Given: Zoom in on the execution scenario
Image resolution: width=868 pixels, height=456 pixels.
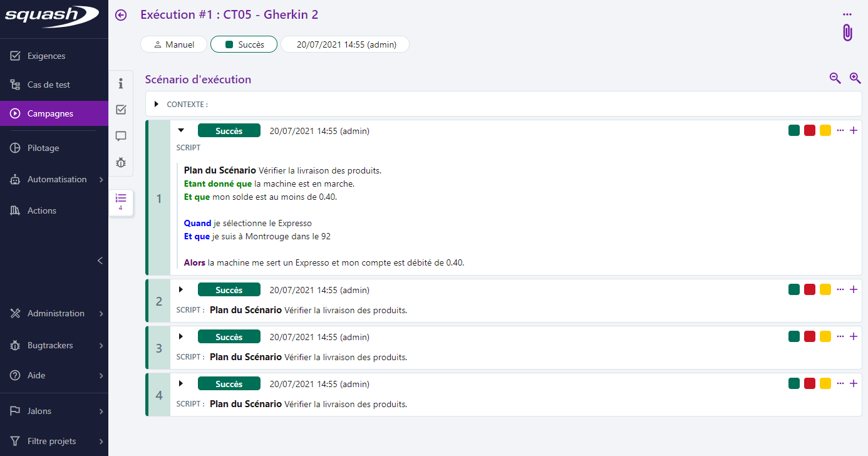Looking at the screenshot, I should point(855,78).
